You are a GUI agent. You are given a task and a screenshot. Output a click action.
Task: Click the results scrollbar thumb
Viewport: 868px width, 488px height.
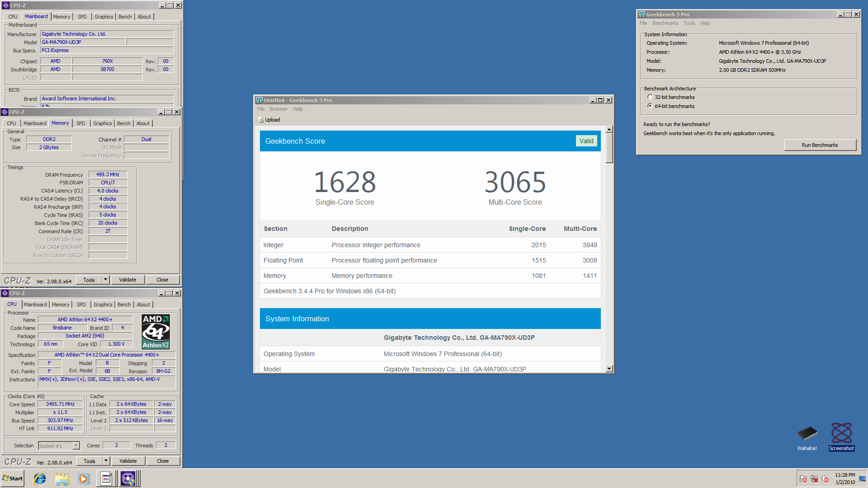point(609,148)
